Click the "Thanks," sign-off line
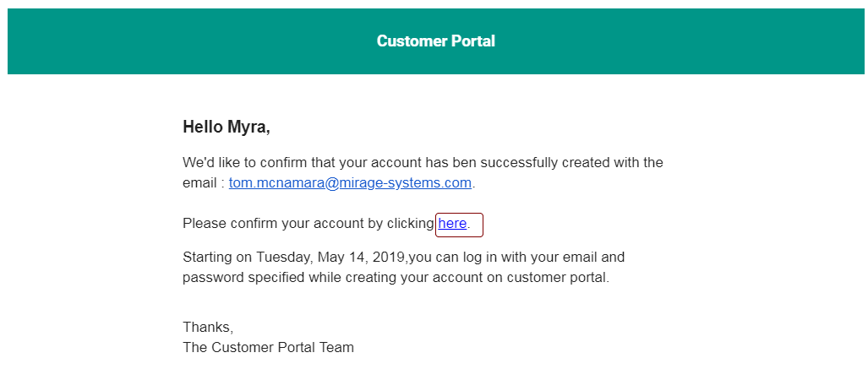The image size is (868, 369). point(208,328)
